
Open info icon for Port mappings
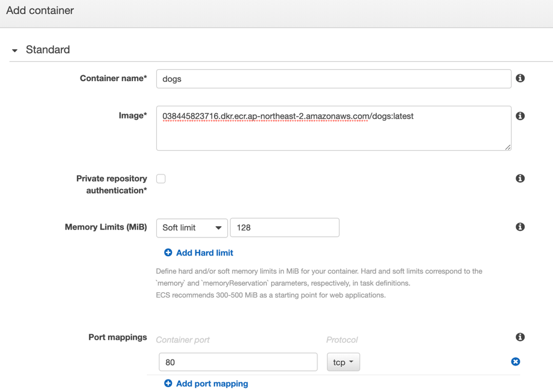[x=520, y=337]
